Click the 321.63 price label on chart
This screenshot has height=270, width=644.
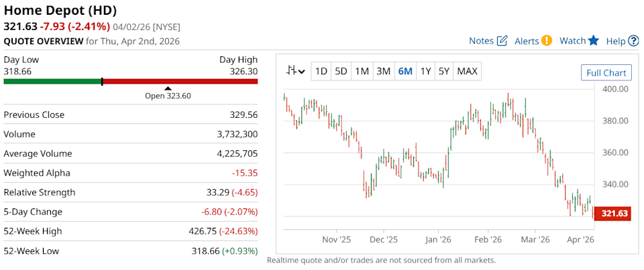click(612, 214)
